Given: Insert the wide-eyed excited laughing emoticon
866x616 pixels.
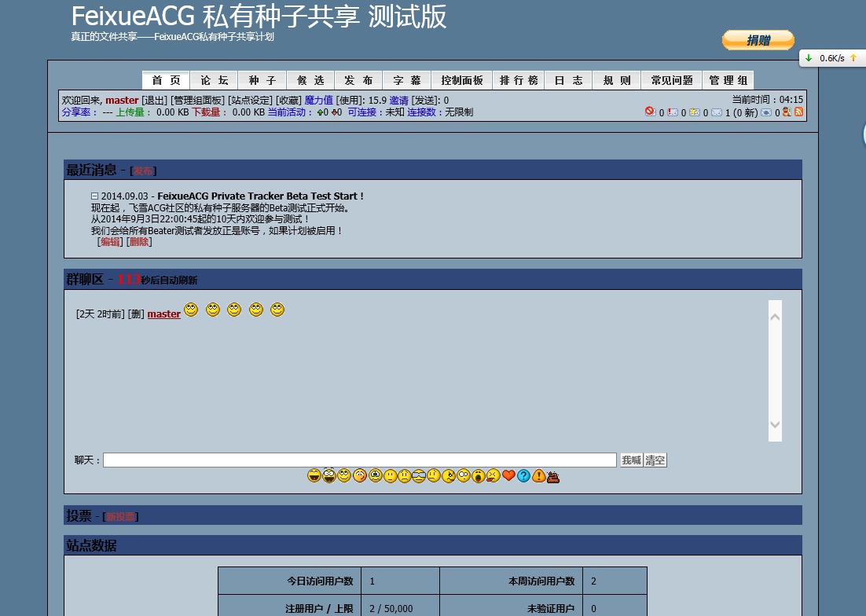Looking at the screenshot, I should pos(329,475).
